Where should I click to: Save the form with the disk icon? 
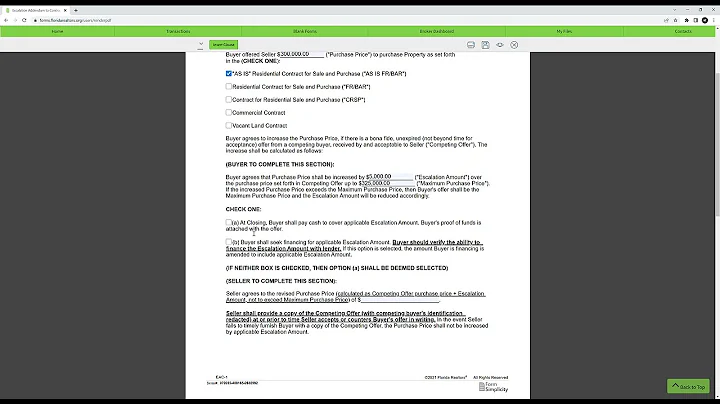[x=485, y=45]
